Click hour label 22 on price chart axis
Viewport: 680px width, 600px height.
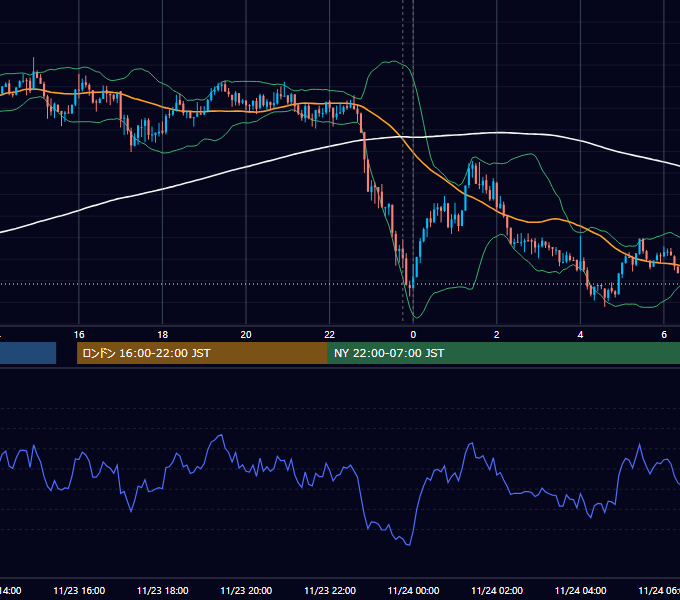[x=330, y=335]
